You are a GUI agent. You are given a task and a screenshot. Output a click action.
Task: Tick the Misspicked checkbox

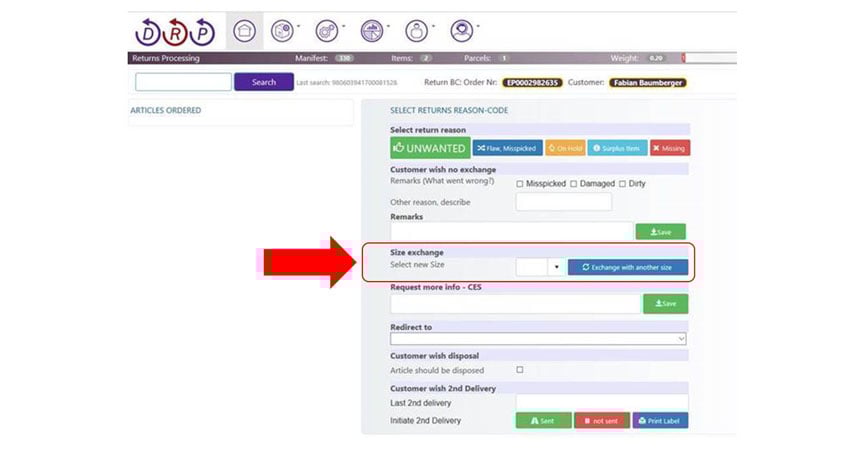click(520, 184)
